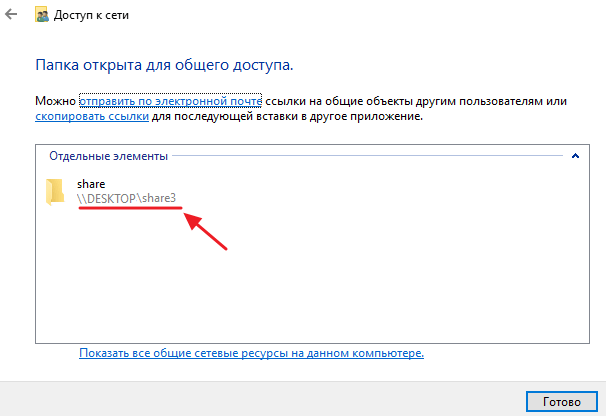
Task: Go back with the arrow icon
Action: [x=11, y=15]
